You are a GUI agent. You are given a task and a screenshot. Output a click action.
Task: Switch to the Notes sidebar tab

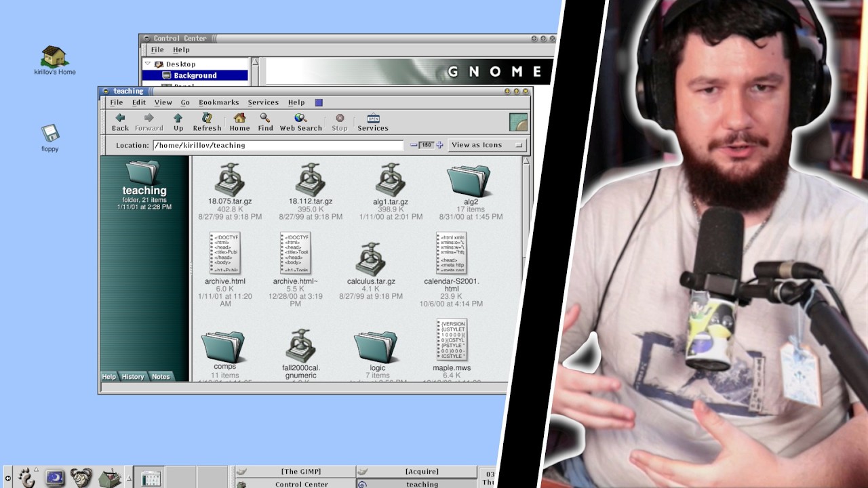tap(160, 377)
